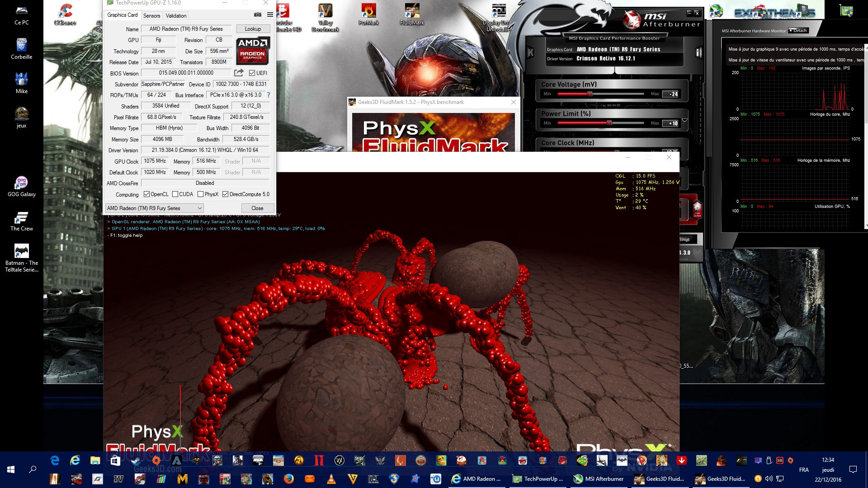This screenshot has width=868, height=488.
Task: Open the Action Center notification icon
Action: coord(853,469)
